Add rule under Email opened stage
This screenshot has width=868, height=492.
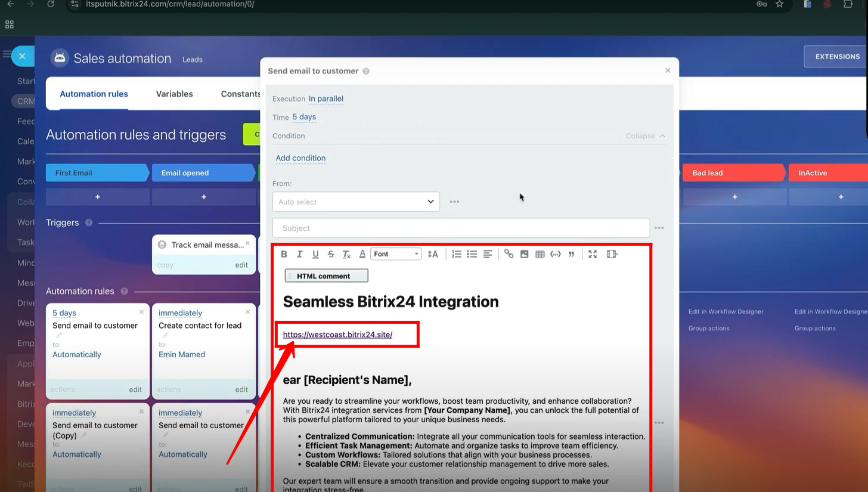pos(204,197)
